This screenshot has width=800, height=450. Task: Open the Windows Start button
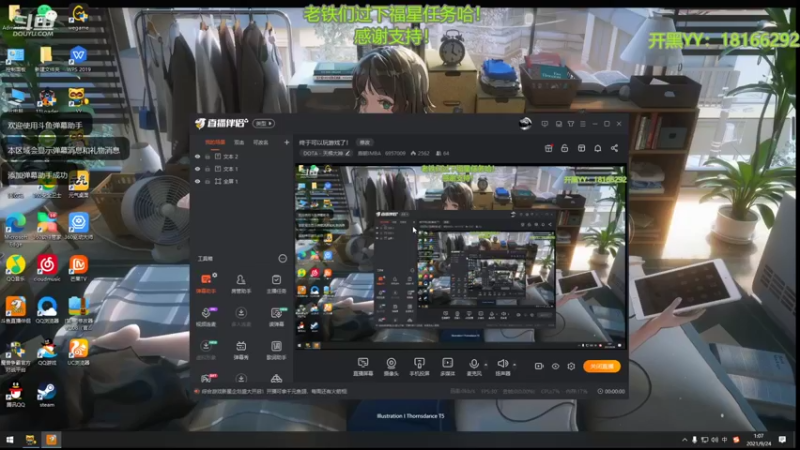(x=9, y=440)
